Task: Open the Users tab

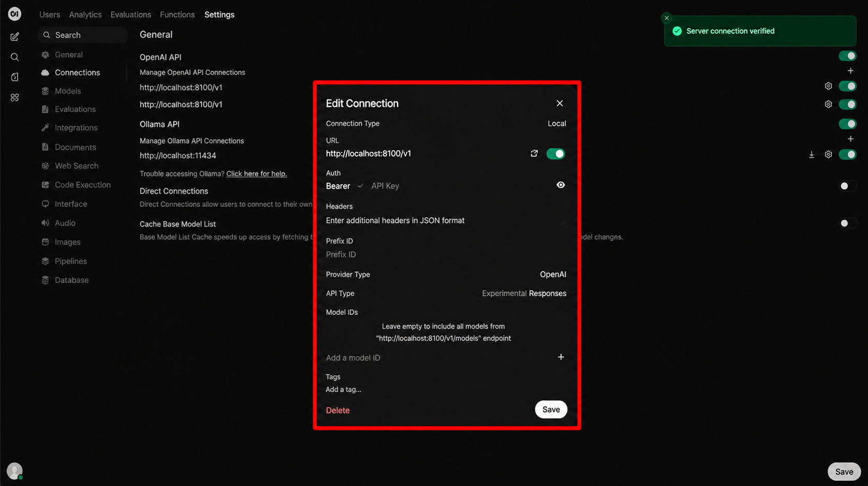Action: 50,15
